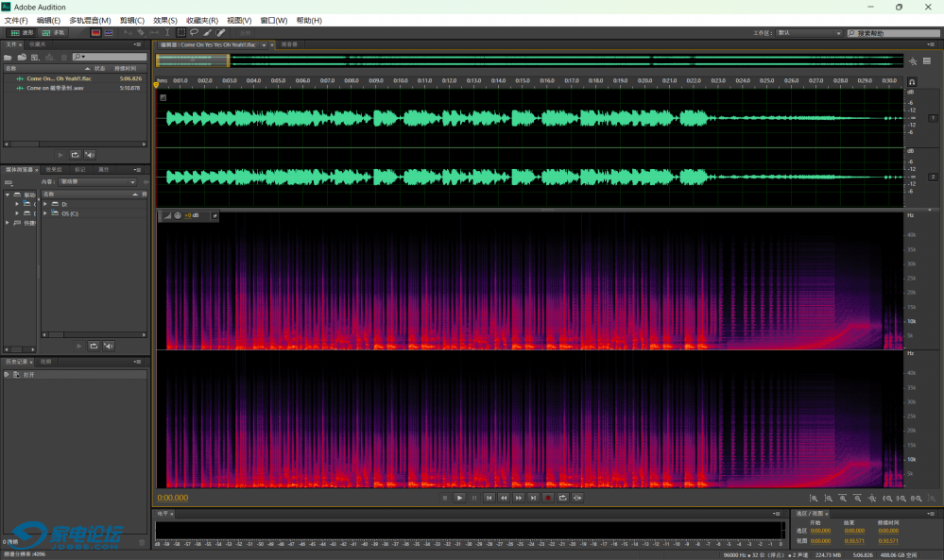Click Zoom Out Full icon

pyautogui.click(x=872, y=498)
